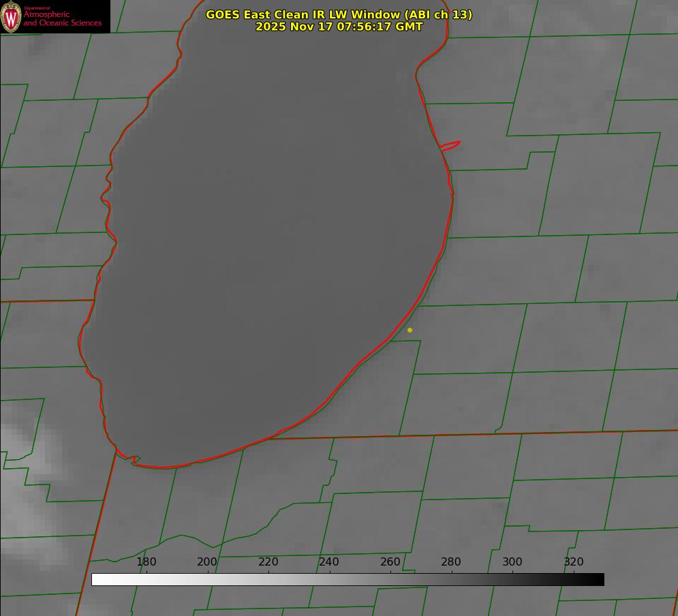The height and width of the screenshot is (616, 678).
Task: Click the 240 colorbar label
Action: (x=329, y=561)
